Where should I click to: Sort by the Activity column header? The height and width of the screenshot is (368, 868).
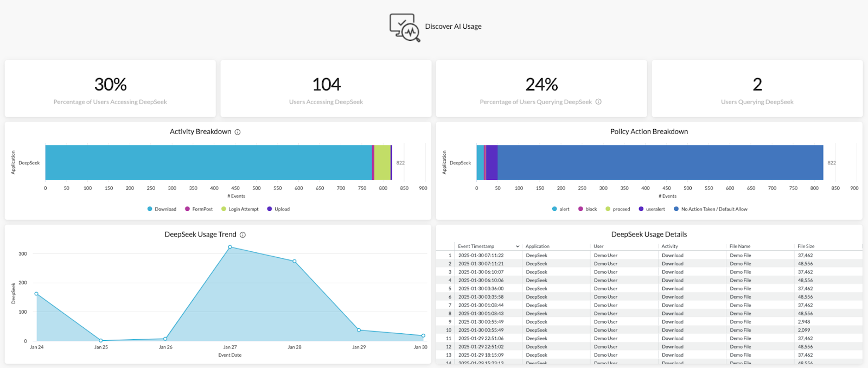(669, 246)
